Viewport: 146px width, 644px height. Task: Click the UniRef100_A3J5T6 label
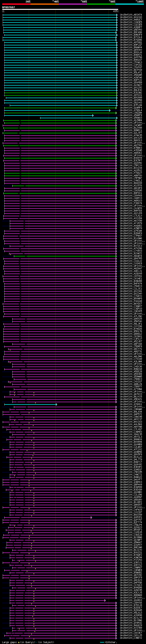pos(131,186)
